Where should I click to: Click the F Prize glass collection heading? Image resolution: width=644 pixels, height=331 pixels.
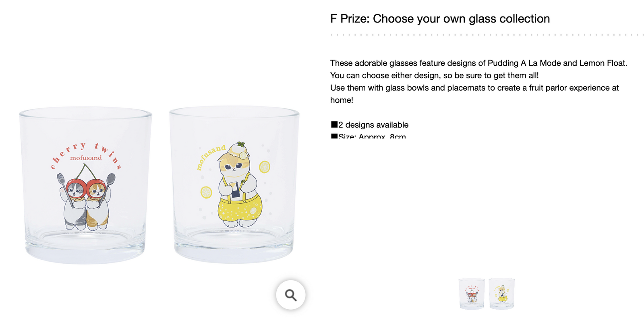(440, 19)
